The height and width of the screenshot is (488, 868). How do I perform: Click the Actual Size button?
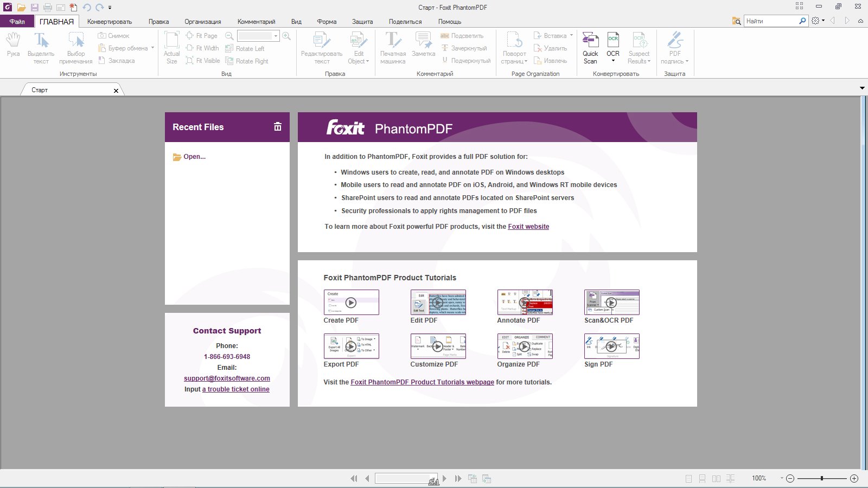pyautogui.click(x=172, y=48)
